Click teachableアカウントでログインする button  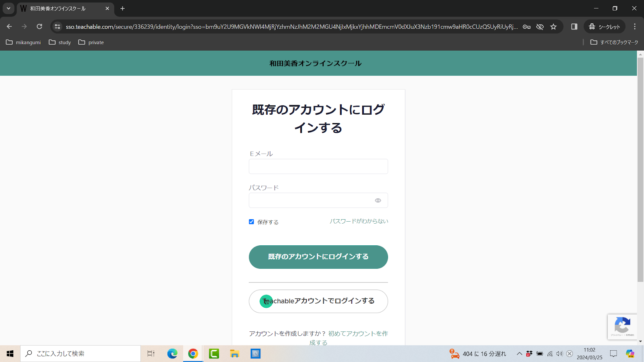tap(318, 301)
